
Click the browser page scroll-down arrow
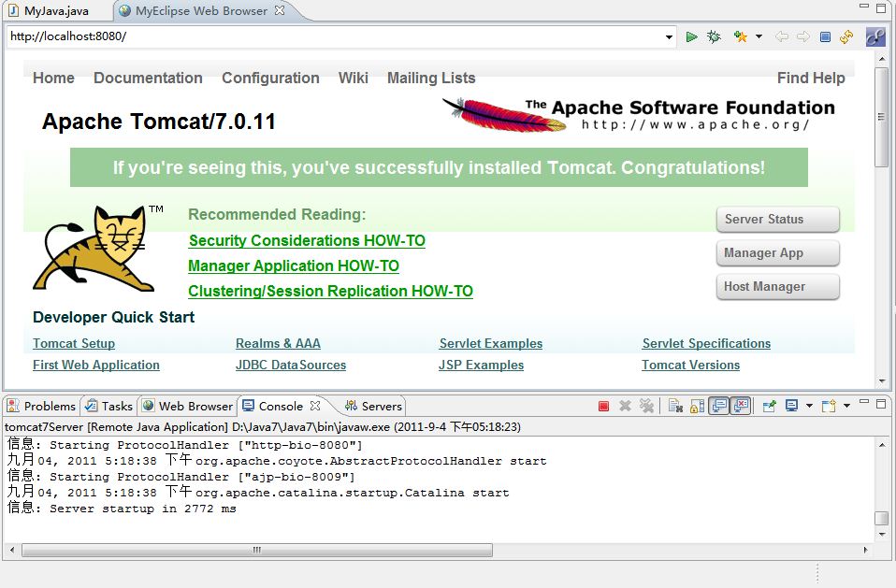[x=881, y=380]
